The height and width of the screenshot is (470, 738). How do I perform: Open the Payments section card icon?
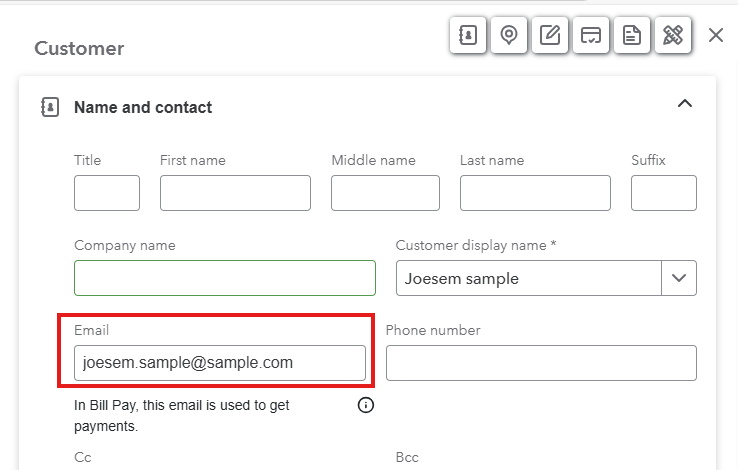(591, 35)
